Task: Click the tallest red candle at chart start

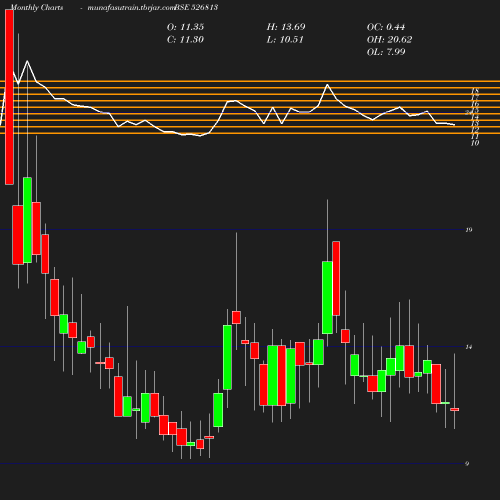Action: coord(9,97)
